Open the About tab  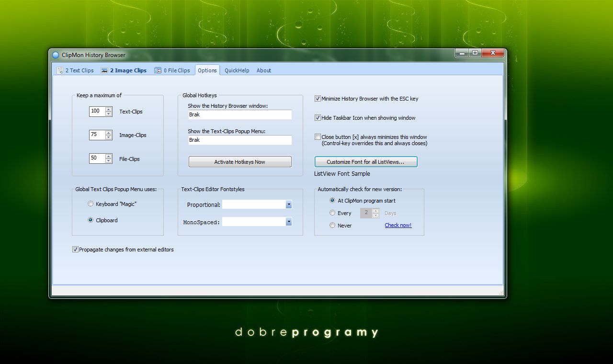(x=264, y=70)
